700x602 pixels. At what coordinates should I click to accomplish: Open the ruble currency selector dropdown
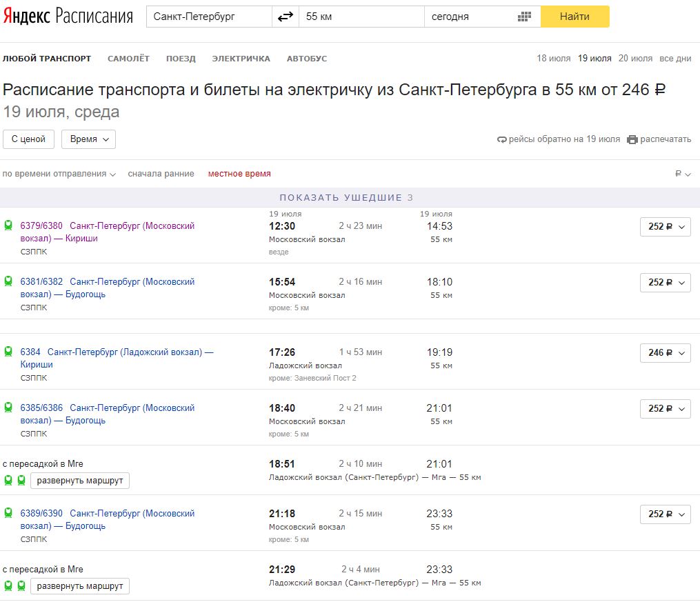683,174
